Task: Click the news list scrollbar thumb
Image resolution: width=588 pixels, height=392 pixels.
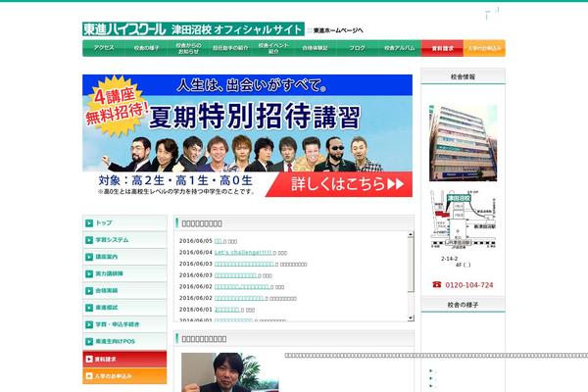Action: (x=411, y=265)
